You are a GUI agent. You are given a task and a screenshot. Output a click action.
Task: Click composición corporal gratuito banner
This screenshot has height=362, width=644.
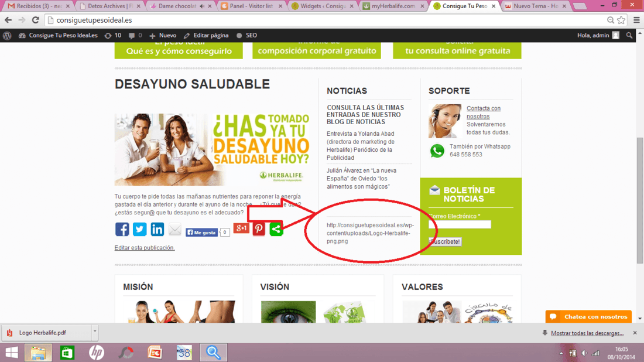(317, 50)
